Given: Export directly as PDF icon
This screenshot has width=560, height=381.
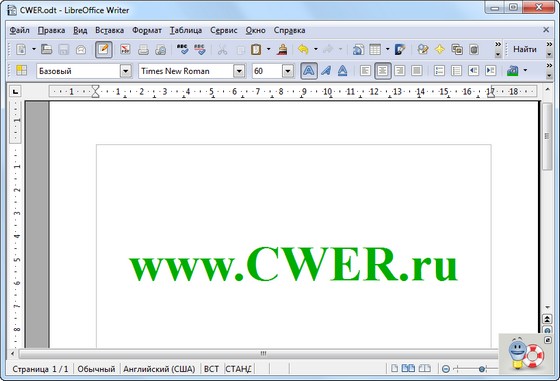Looking at the screenshot, I should click(125, 49).
